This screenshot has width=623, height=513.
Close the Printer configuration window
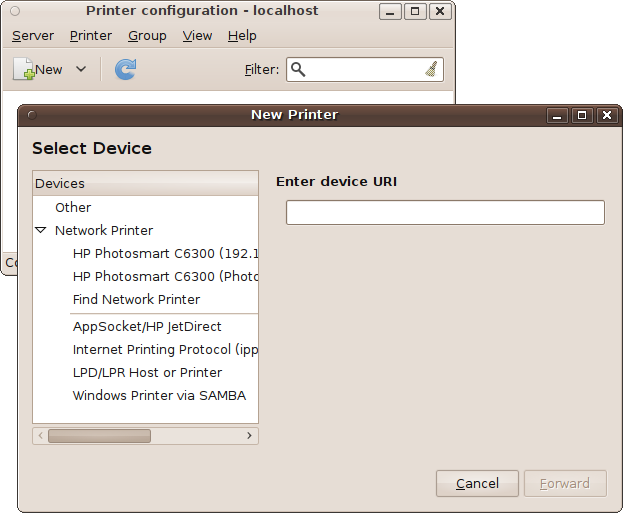440,12
